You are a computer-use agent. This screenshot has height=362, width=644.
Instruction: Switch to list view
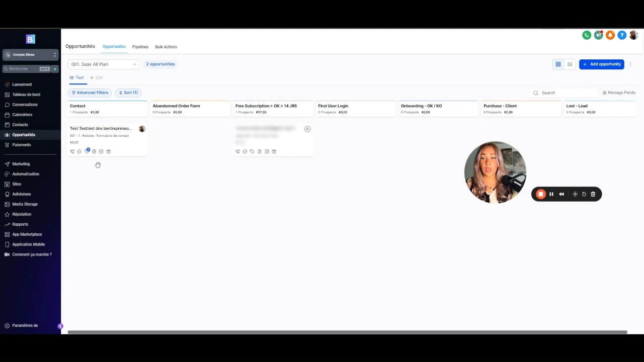570,64
